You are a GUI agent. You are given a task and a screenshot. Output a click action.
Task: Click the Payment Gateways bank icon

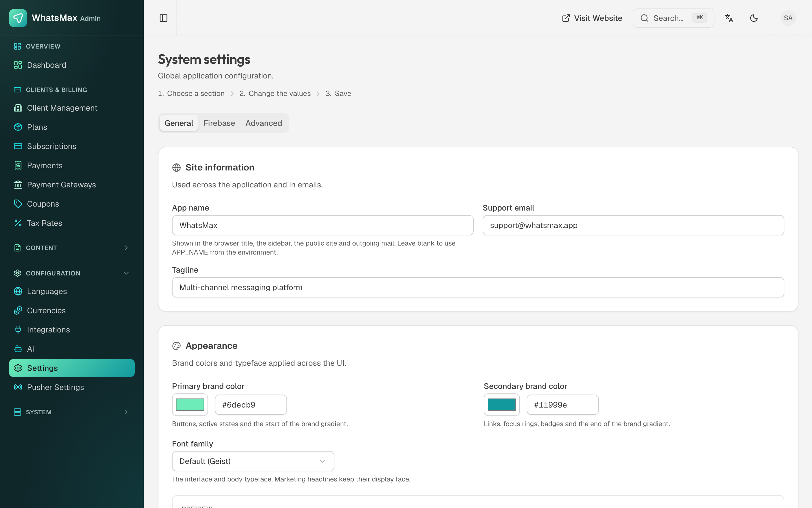click(x=18, y=185)
